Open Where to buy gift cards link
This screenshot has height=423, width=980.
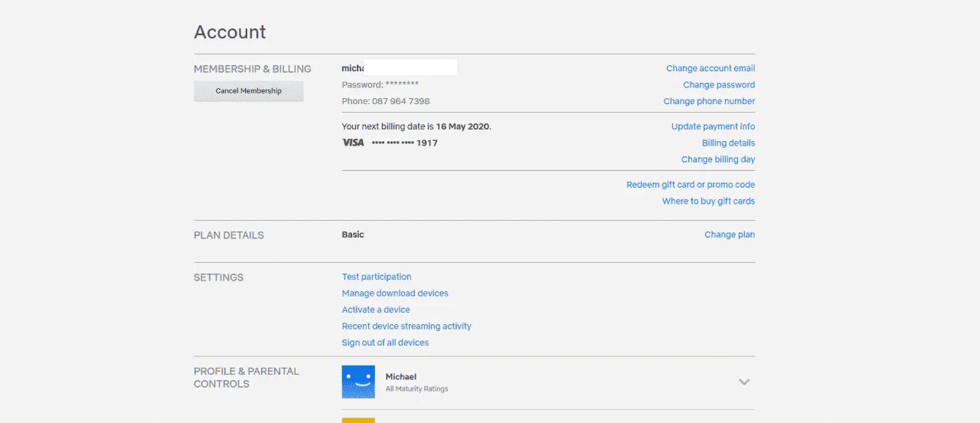point(708,202)
